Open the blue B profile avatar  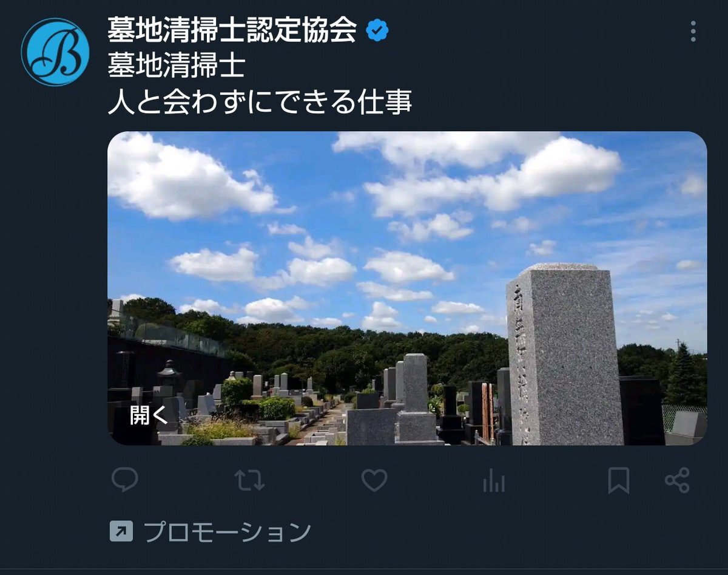tap(55, 52)
